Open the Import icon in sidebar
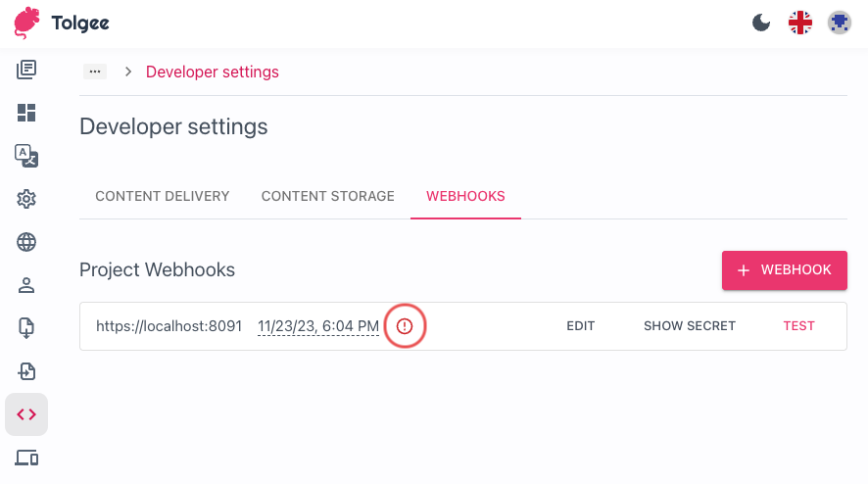 [x=26, y=328]
